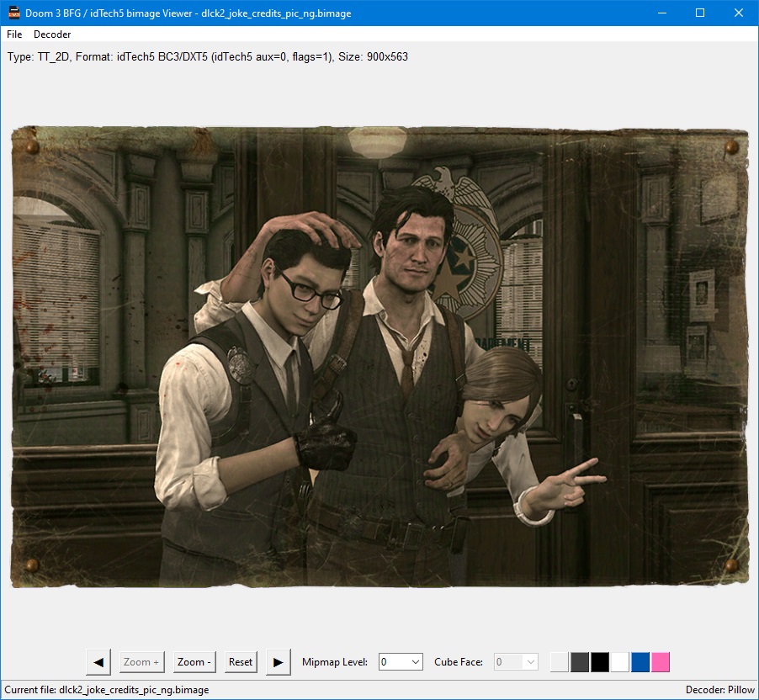Click the 'Mipmap Level:' label

click(335, 662)
